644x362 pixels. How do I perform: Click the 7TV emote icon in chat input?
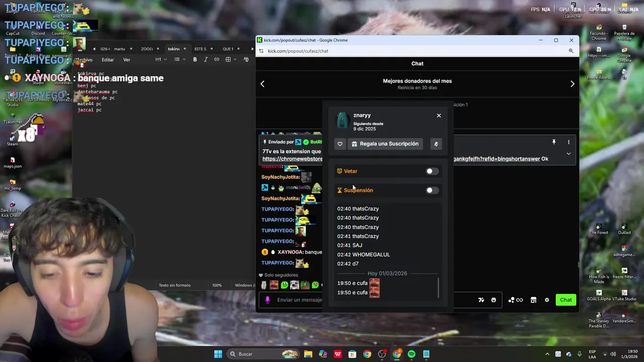click(481, 300)
